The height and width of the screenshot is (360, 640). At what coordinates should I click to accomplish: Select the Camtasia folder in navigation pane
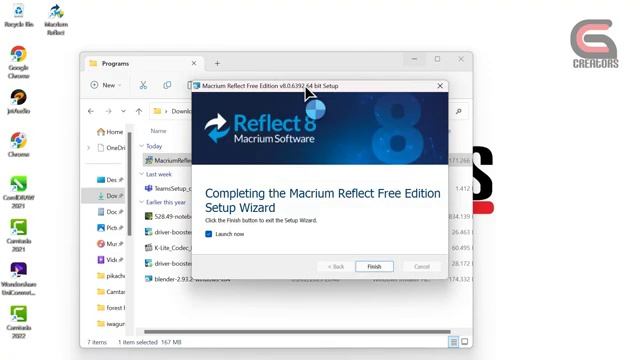111,292
